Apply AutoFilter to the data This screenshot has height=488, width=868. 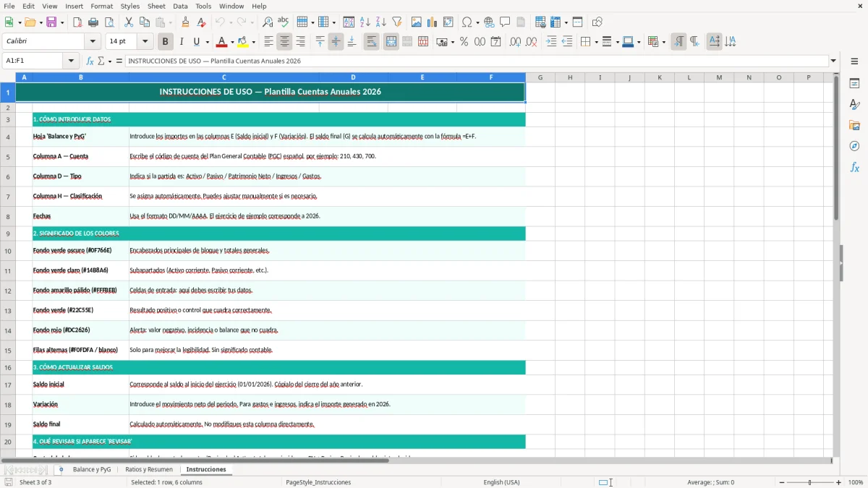[x=396, y=22]
